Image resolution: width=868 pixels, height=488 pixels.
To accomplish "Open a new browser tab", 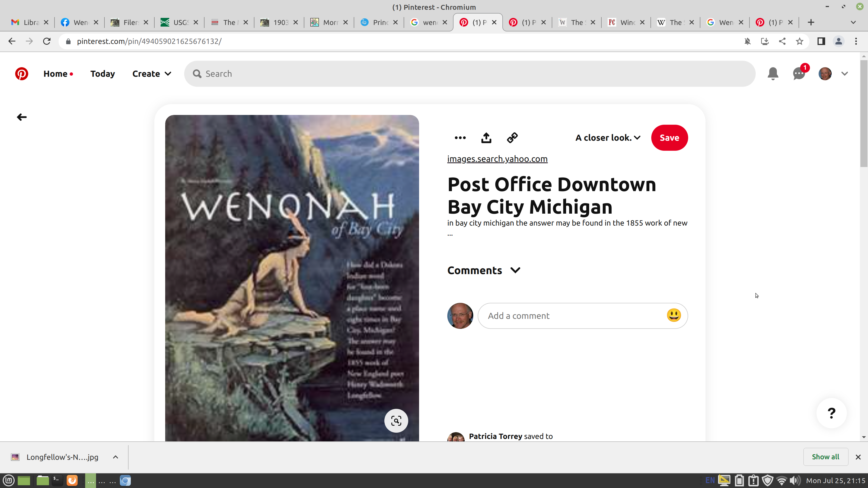I will tap(811, 22).
